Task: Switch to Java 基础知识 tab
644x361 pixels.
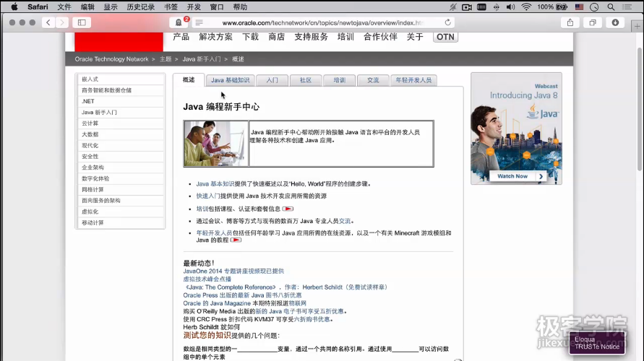Action: point(231,80)
